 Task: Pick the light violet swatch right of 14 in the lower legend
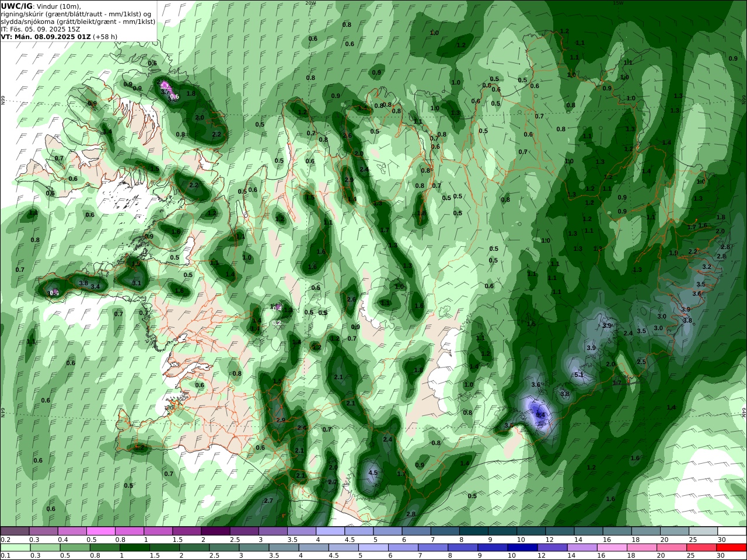tap(582, 548)
